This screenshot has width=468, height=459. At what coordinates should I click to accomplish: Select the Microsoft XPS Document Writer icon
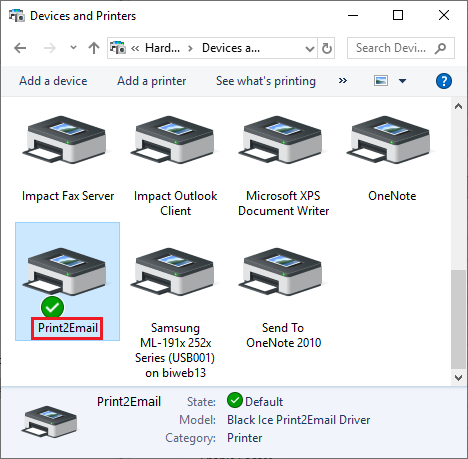(280, 140)
